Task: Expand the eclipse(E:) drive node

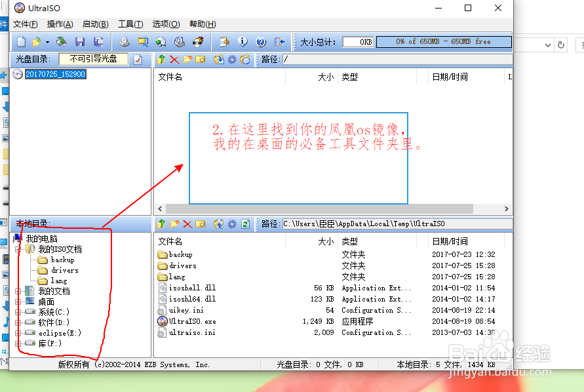Action: [x=18, y=333]
